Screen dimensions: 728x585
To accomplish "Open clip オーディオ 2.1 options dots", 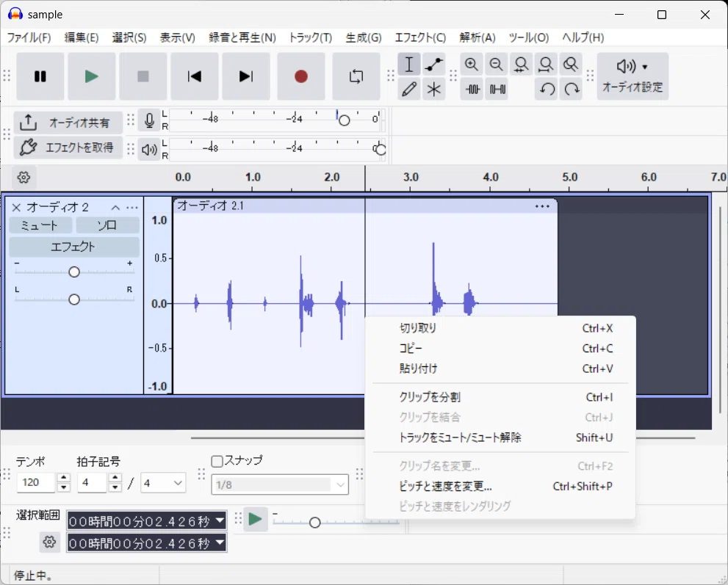I will [x=542, y=206].
